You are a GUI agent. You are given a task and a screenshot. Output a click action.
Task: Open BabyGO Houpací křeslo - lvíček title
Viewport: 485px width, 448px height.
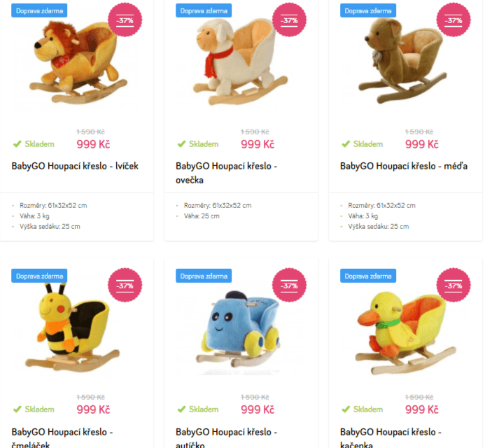click(x=75, y=166)
